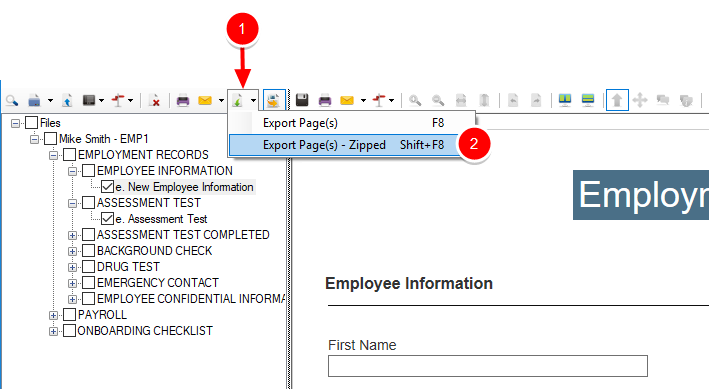Screen dimensions: 709x389
Task: Click the speech bubbles comments icon
Action: click(x=663, y=100)
